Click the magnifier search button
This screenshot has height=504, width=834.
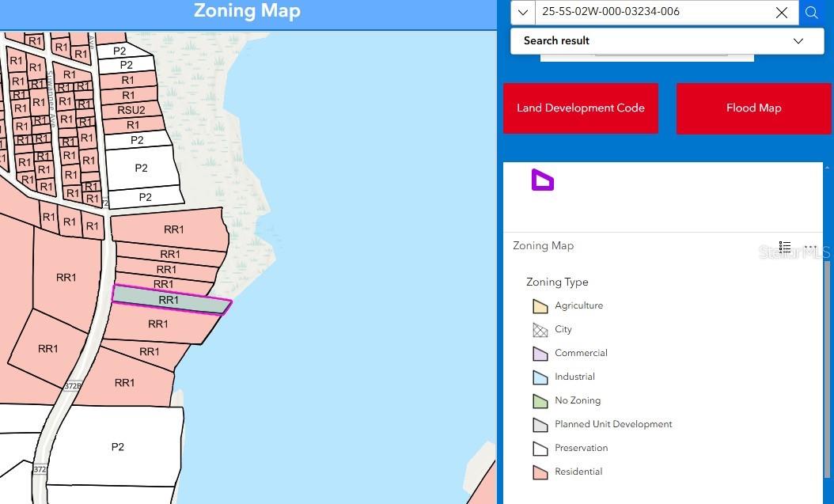tap(811, 13)
